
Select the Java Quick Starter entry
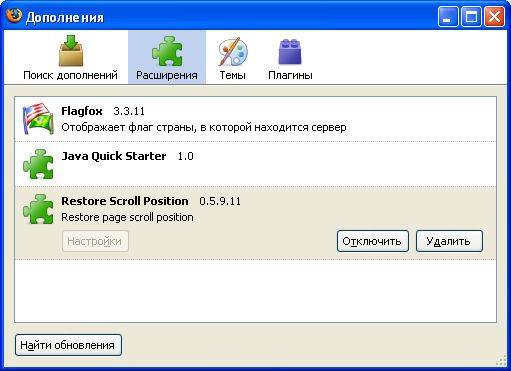(x=255, y=164)
